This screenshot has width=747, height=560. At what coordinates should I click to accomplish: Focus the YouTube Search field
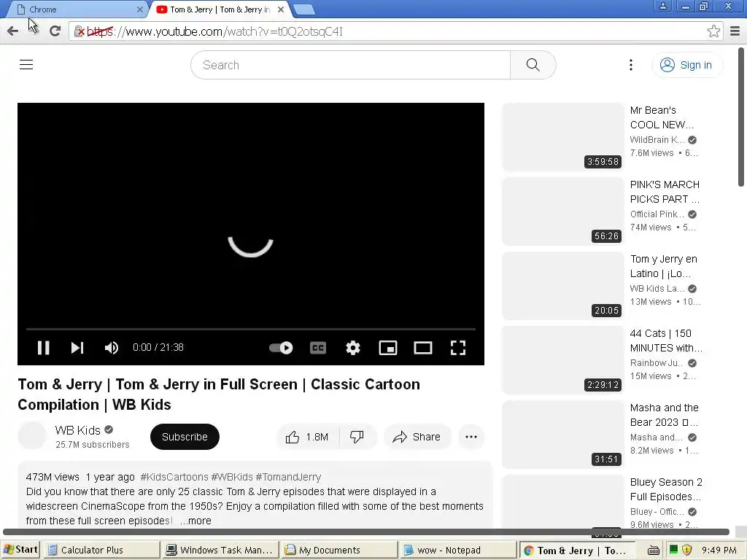pos(351,65)
